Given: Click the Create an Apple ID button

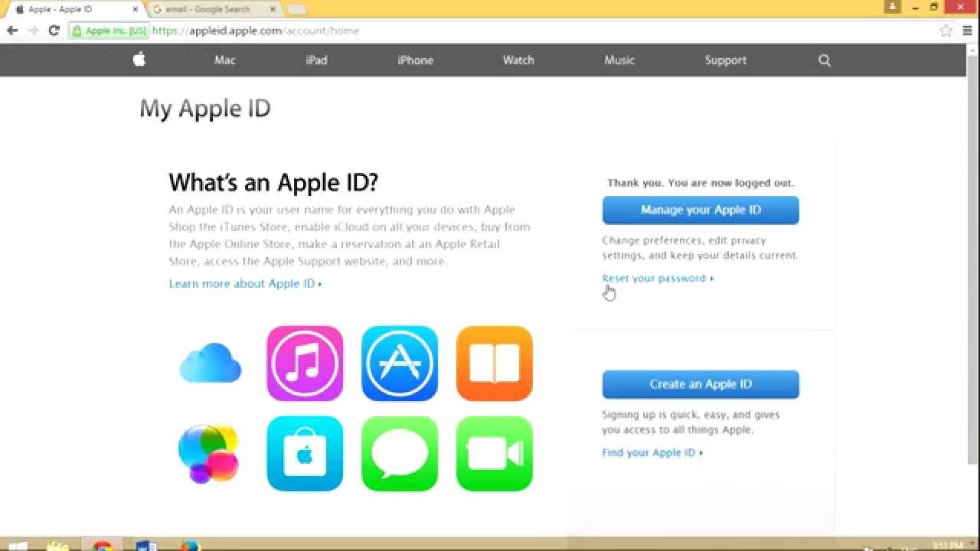Looking at the screenshot, I should pos(701,384).
